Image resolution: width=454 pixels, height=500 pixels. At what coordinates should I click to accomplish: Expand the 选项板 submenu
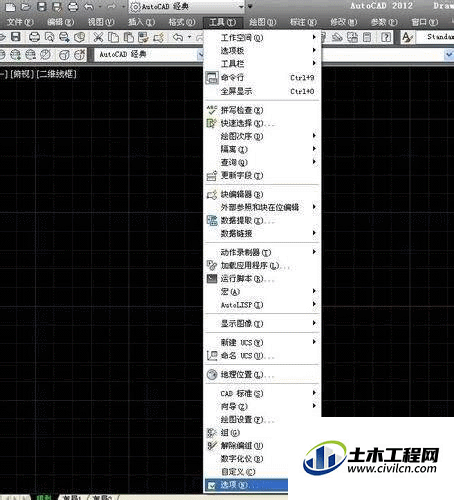[262, 51]
